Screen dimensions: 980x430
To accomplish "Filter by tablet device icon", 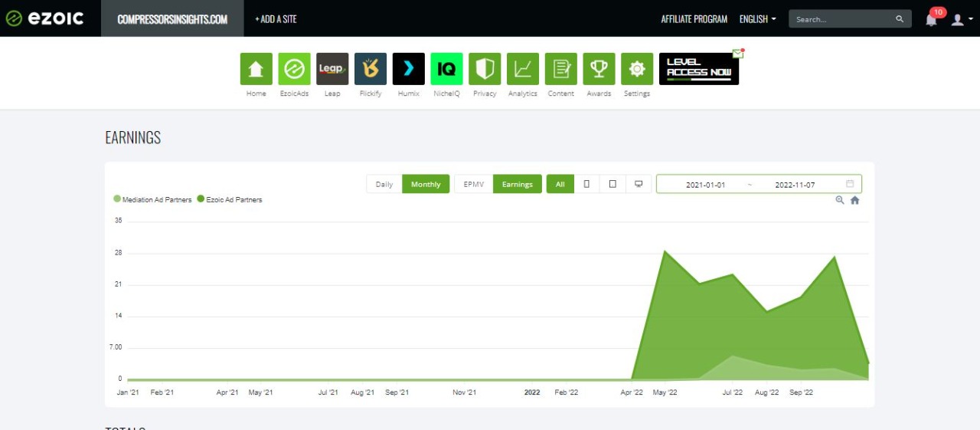I will tap(612, 184).
